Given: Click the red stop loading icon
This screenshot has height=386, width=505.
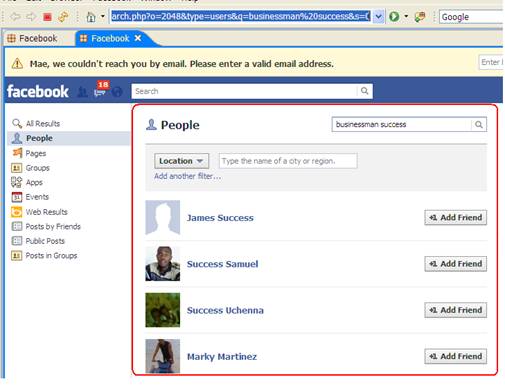Looking at the screenshot, I should [x=47, y=16].
